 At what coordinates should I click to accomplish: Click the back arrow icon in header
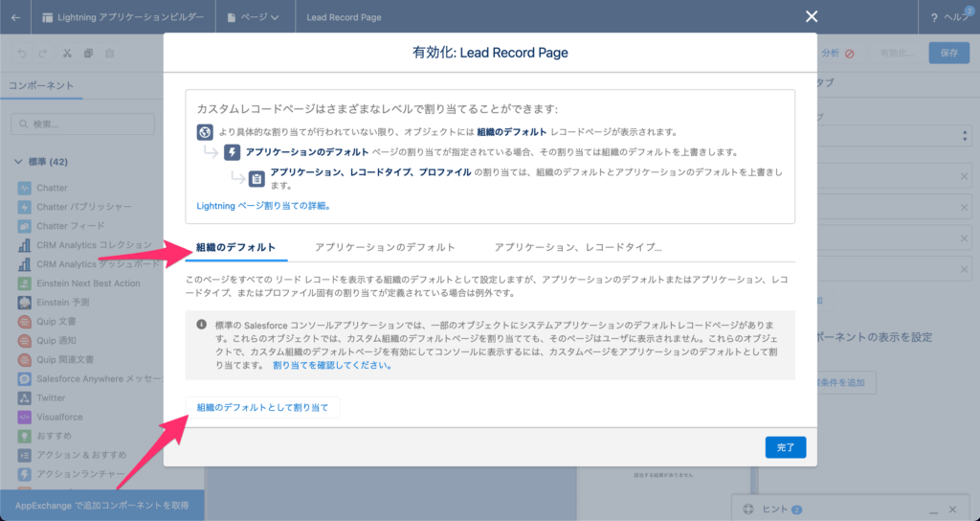15,17
